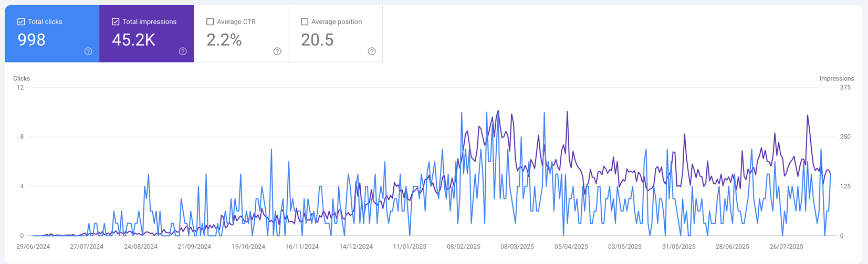Select the 20.5 average position value

[x=317, y=40]
